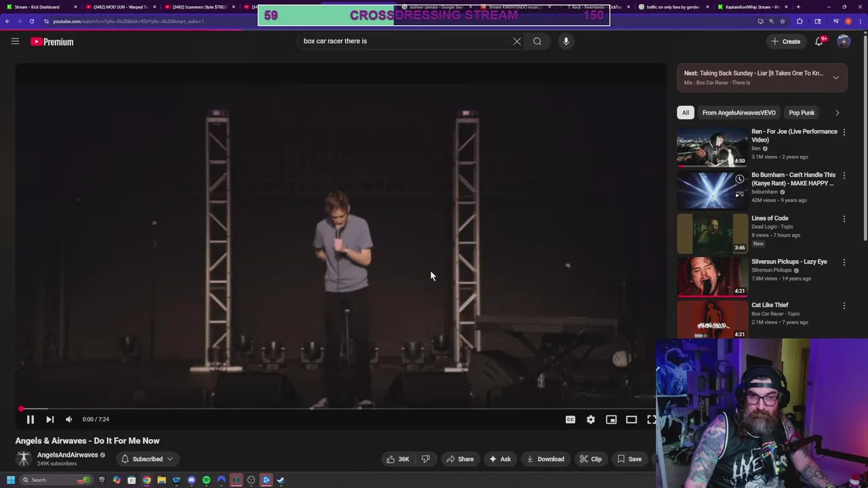
Task: Open options for Lines of Code
Action: (x=844, y=219)
